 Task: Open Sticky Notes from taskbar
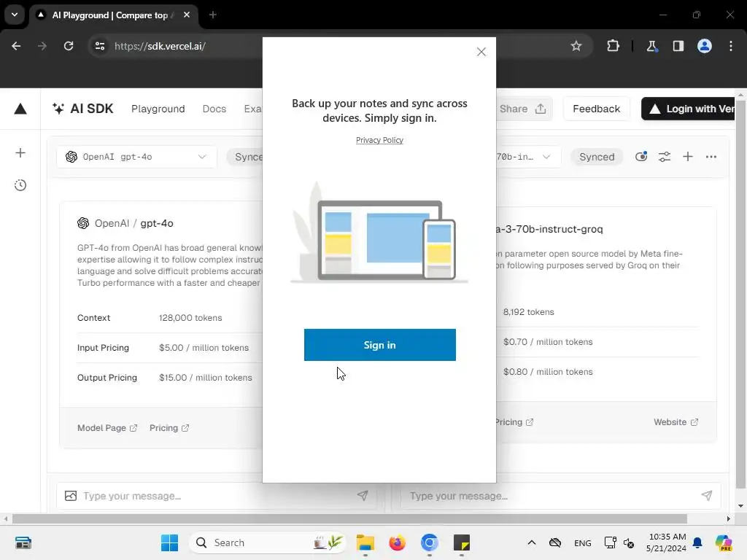click(461, 542)
